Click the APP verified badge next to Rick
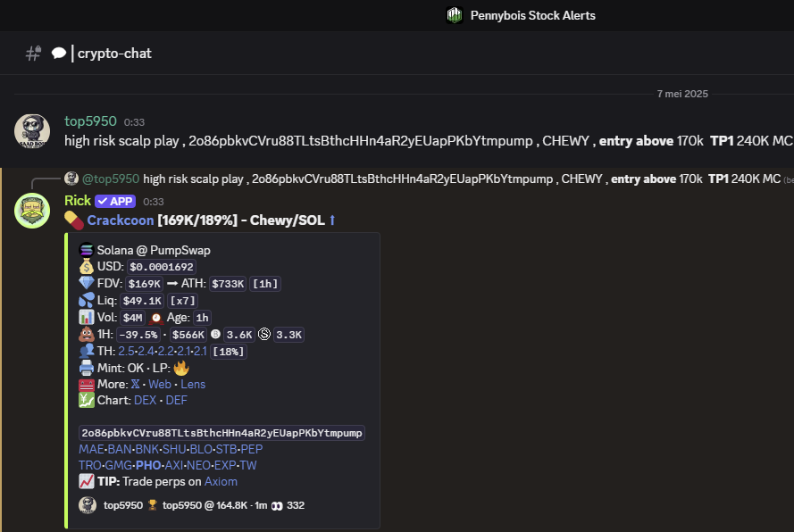This screenshot has height=532, width=794. click(115, 201)
